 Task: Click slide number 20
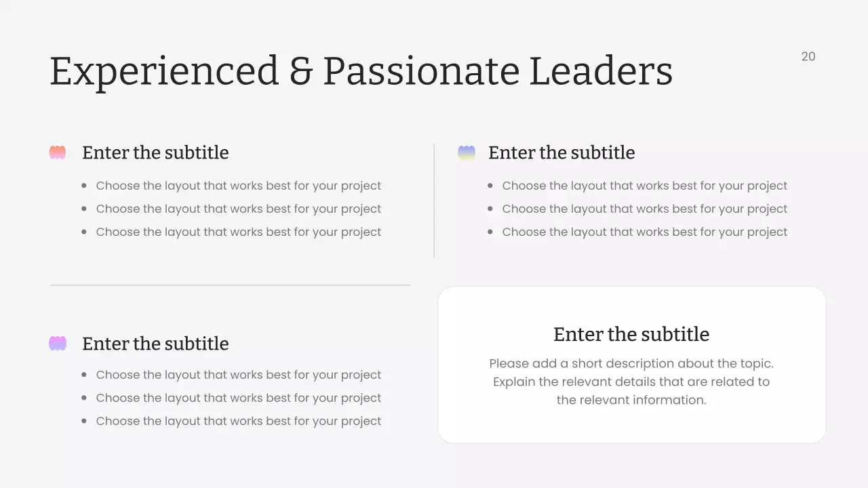808,57
